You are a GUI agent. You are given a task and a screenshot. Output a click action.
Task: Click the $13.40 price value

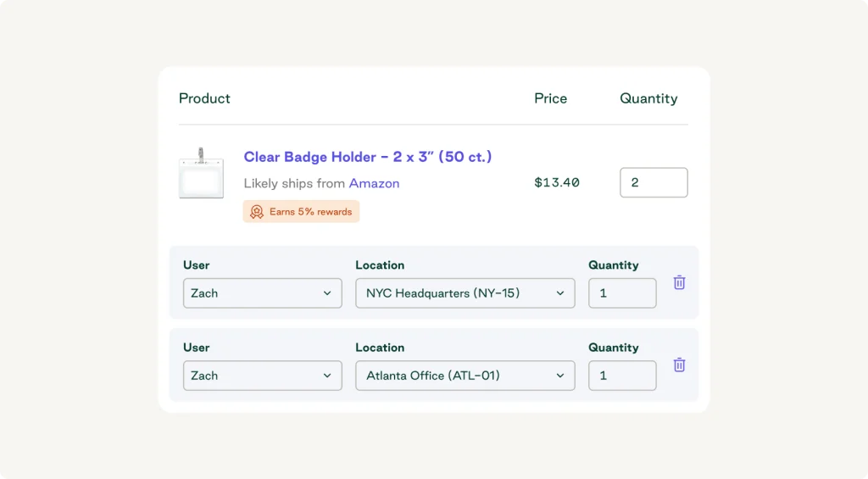(x=557, y=183)
